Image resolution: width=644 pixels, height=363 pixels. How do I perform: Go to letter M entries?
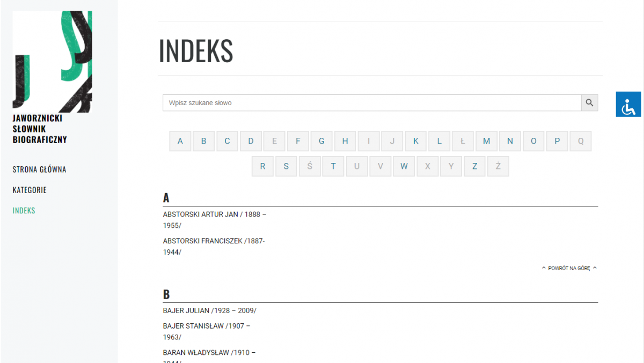(486, 141)
